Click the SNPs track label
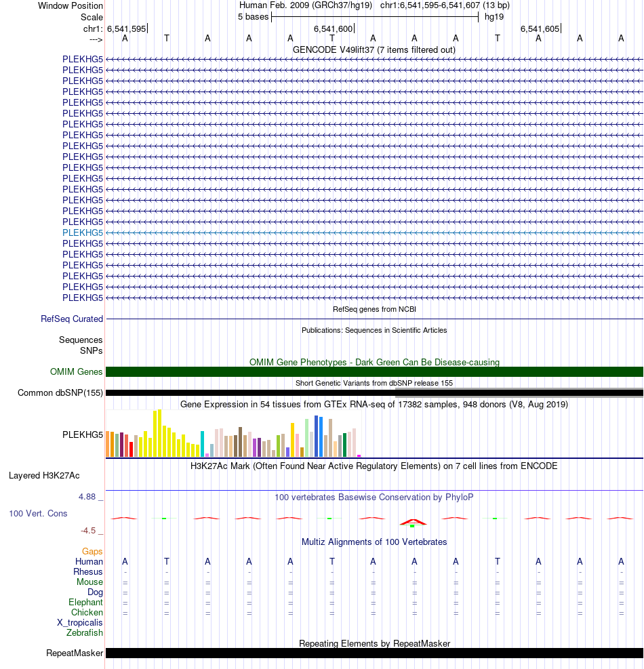This screenshot has width=644, height=669. (92, 350)
